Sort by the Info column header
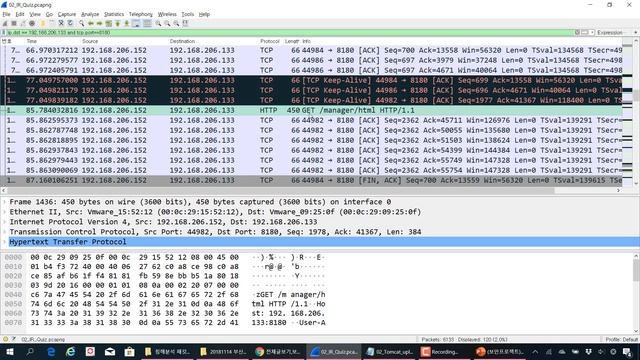 point(307,41)
